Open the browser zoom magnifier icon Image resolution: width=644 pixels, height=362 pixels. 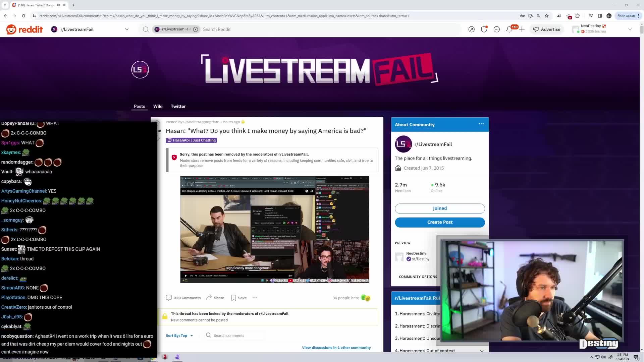538,16
